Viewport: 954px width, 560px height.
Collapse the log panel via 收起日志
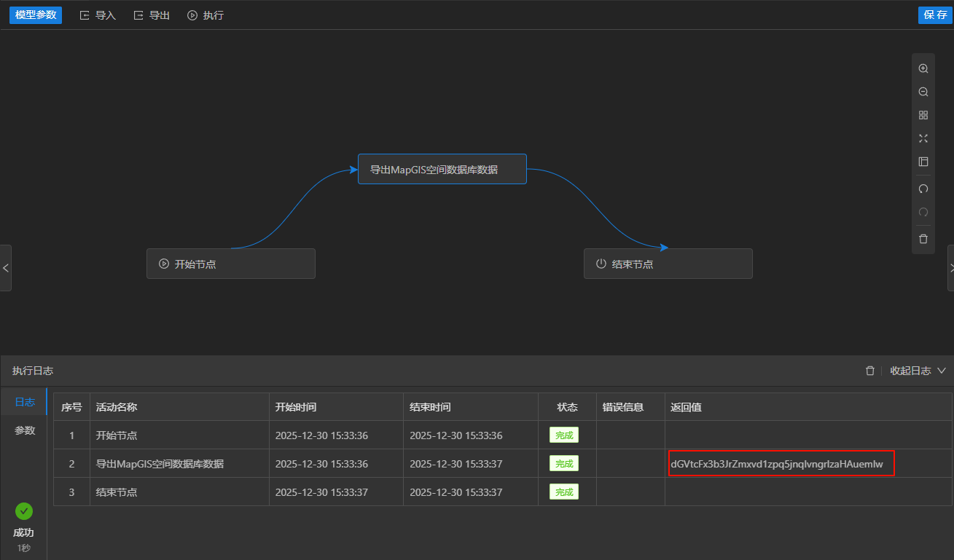(x=918, y=371)
